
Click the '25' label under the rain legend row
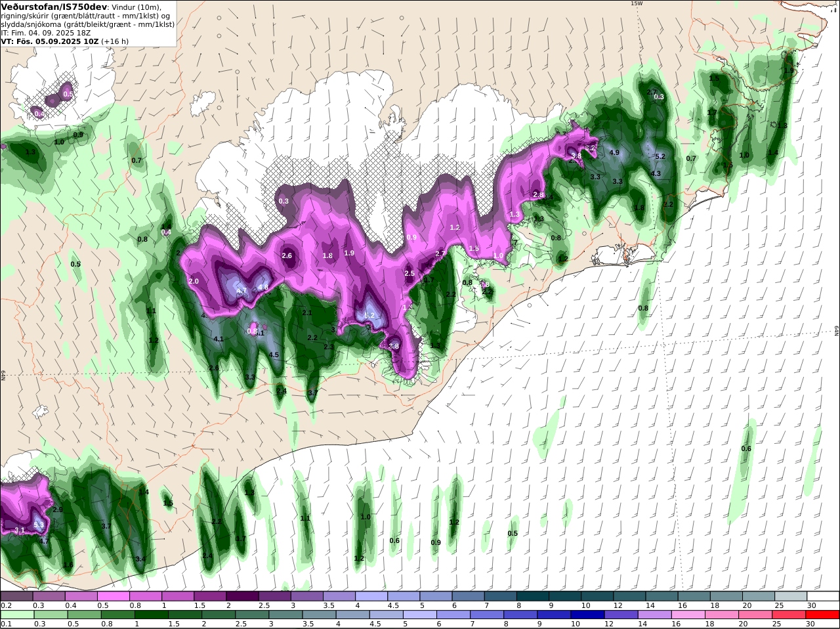(777, 624)
